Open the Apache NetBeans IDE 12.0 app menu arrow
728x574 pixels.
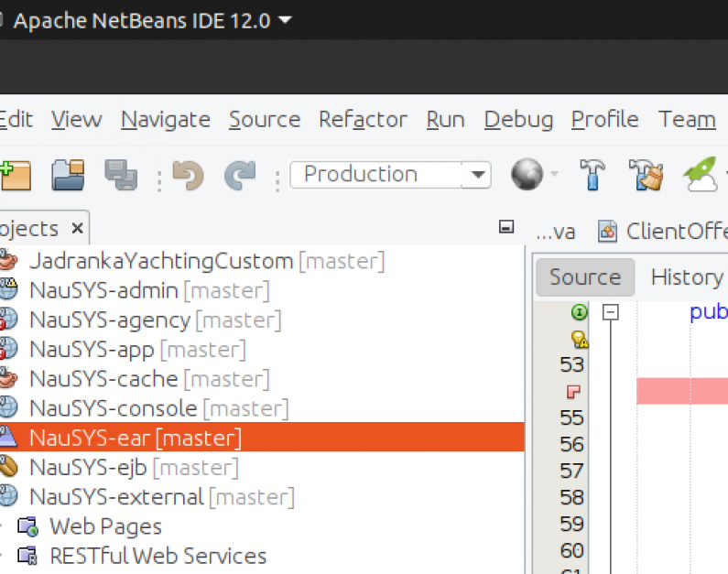284,20
